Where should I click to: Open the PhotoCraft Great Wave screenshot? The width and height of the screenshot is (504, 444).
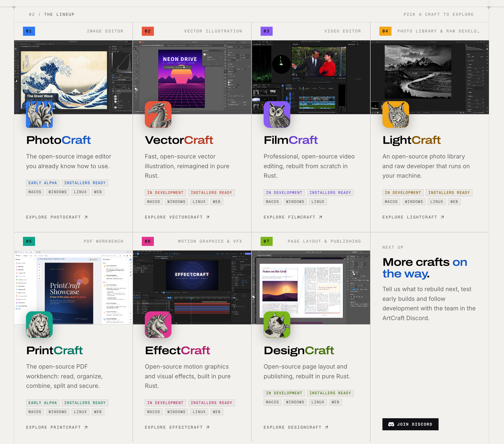(x=73, y=77)
